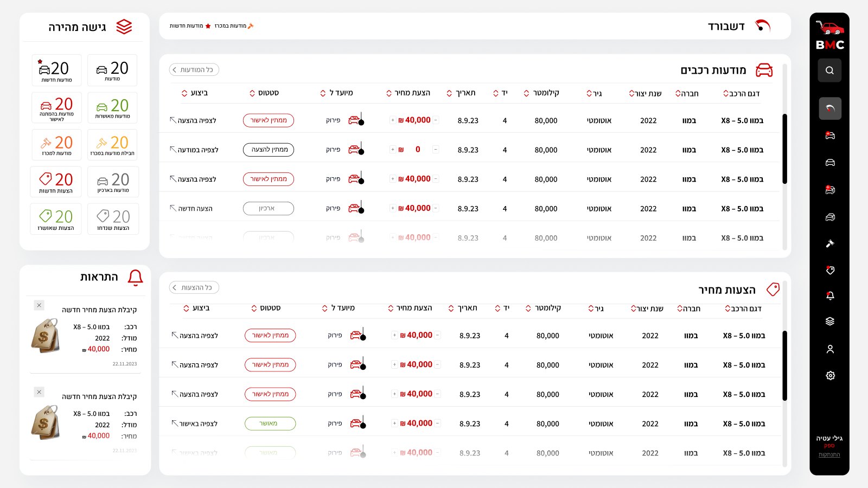868x488 pixels.
Task: Open the הצעות חדשות red tag card
Action: [x=56, y=182]
